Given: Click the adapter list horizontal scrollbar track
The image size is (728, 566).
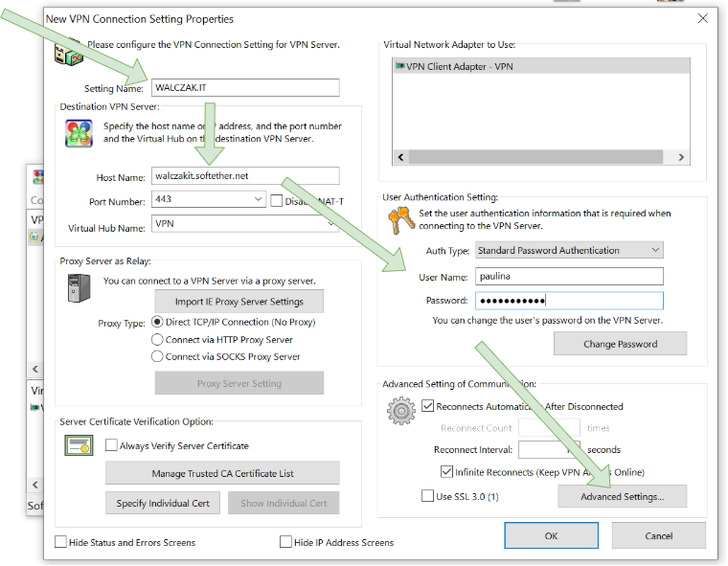Looking at the screenshot, I should [x=535, y=157].
